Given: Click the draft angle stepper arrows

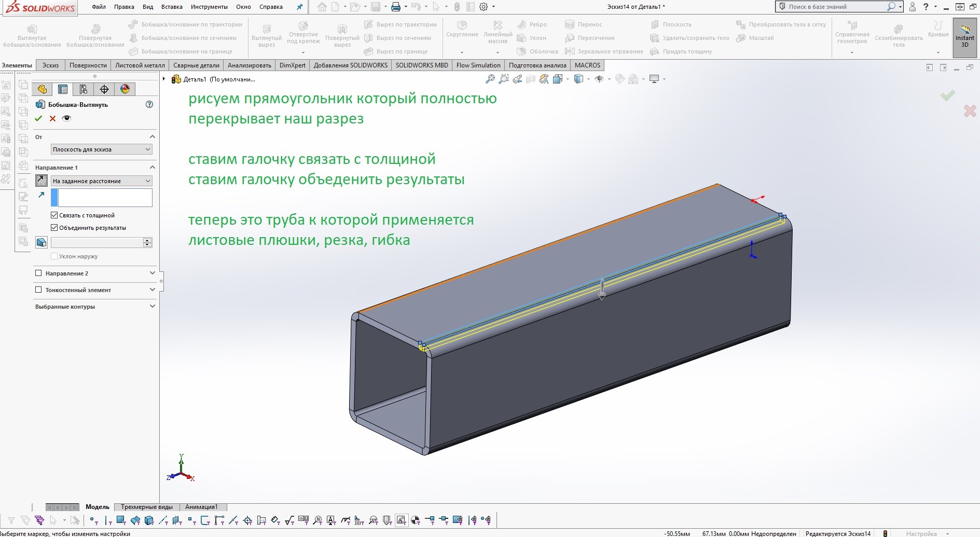Looking at the screenshot, I should click(x=147, y=242).
